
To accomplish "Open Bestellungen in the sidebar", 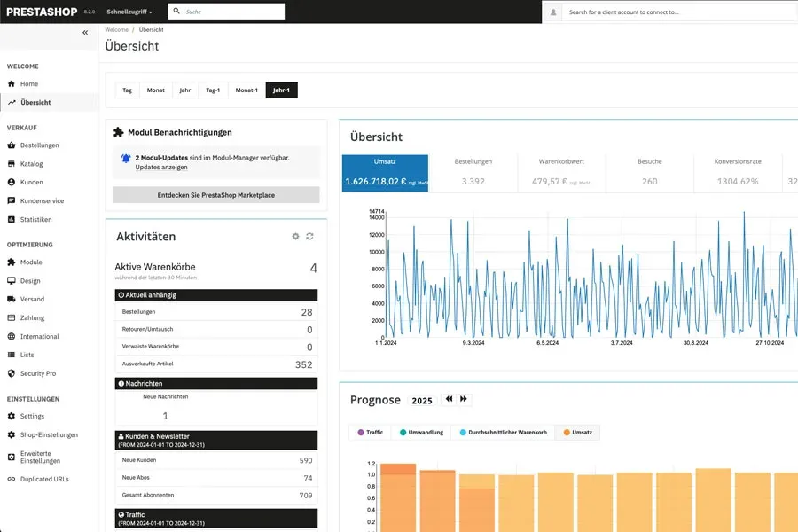I will tap(39, 145).
